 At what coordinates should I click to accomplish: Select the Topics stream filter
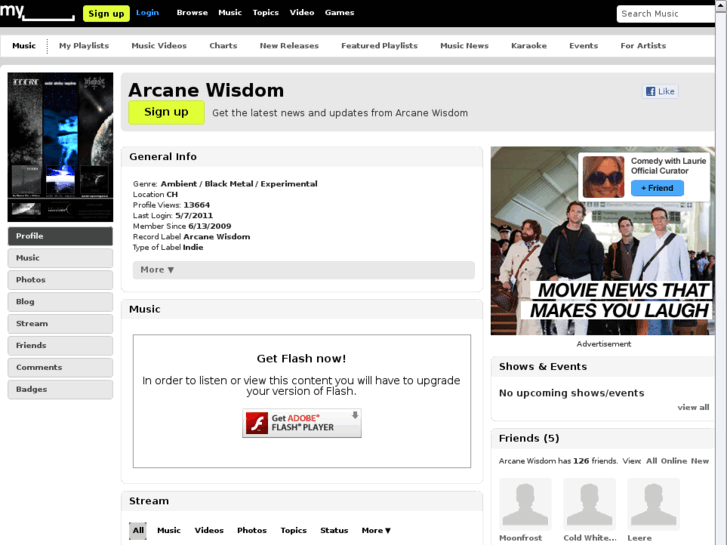[x=293, y=530]
